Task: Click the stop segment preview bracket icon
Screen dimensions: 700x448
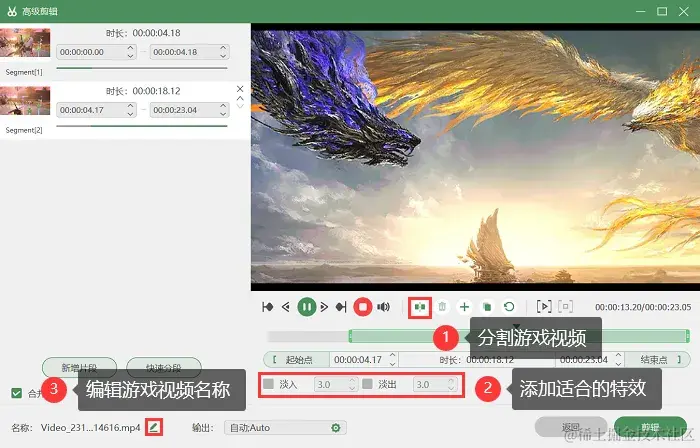Action: (566, 307)
